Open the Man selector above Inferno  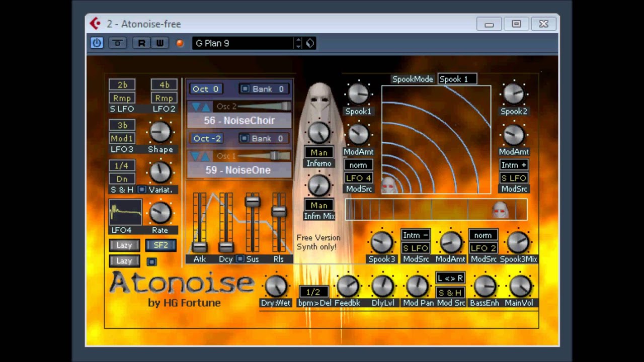pos(319,152)
